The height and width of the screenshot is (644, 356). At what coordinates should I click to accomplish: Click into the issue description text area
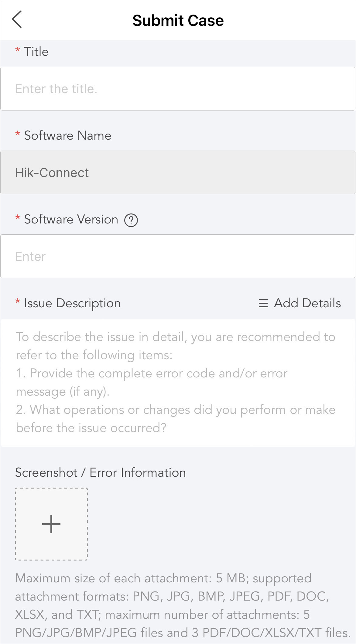[178, 383]
